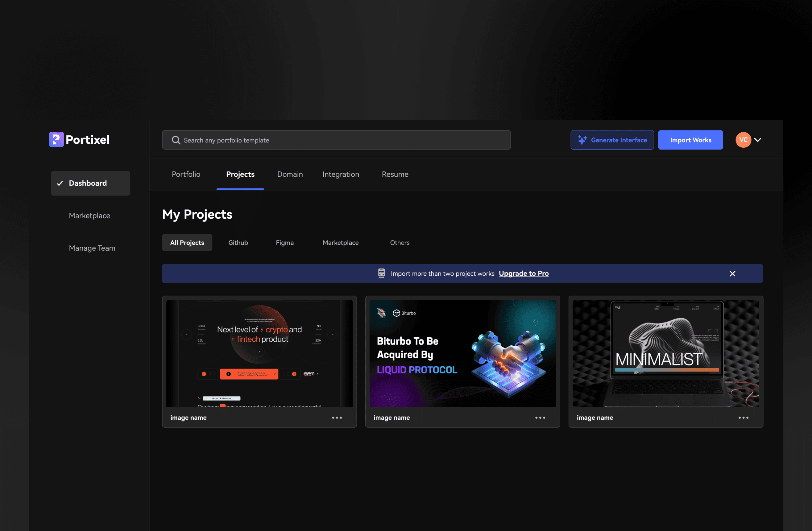
Task: Follow the Upgrade to Pro link
Action: (523, 274)
